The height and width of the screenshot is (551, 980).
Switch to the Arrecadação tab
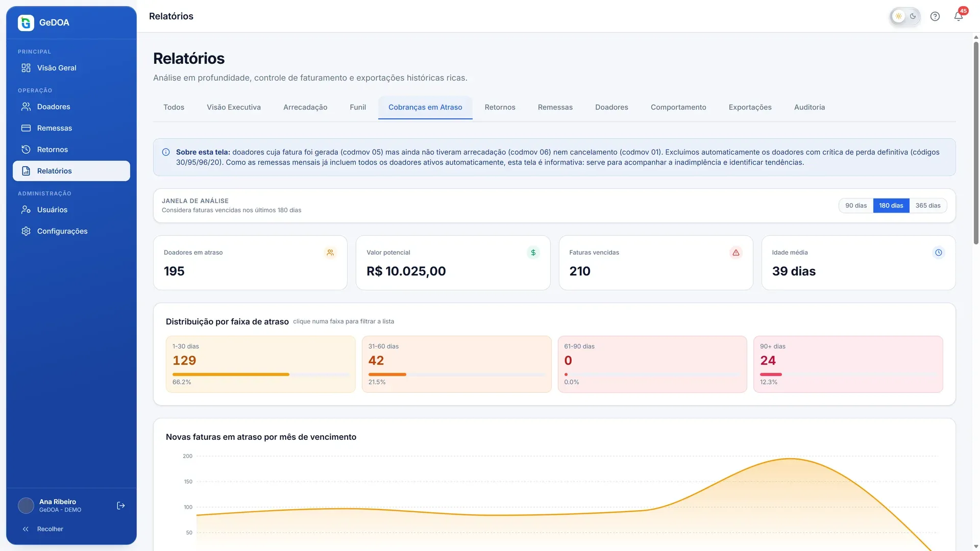[x=305, y=107]
